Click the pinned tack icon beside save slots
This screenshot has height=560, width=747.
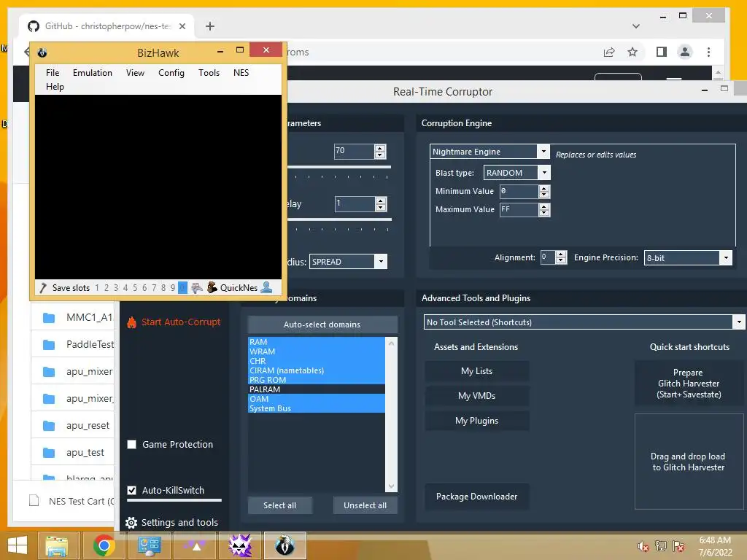[x=197, y=287]
